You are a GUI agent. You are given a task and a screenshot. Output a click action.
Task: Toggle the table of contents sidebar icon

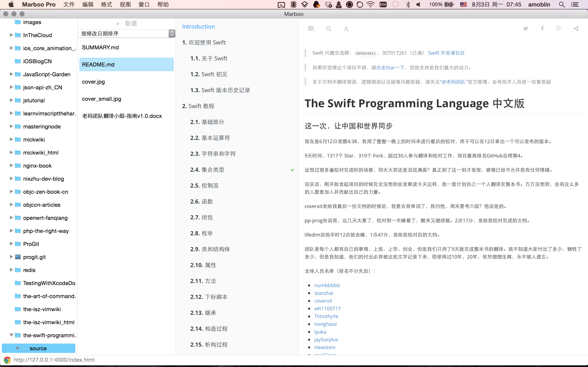(x=311, y=29)
